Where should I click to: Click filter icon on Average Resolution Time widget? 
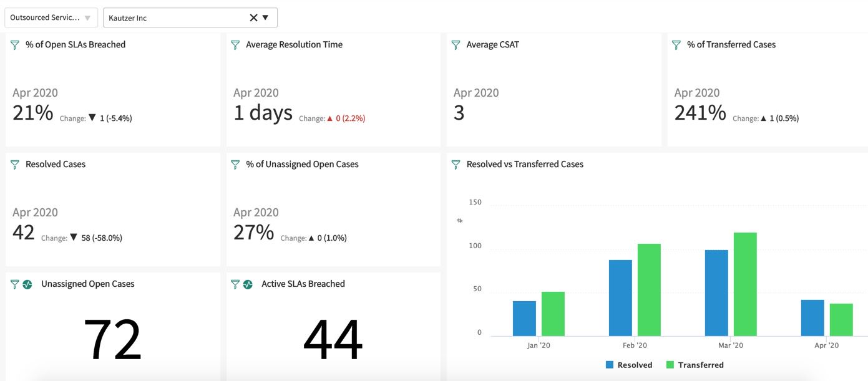235,45
